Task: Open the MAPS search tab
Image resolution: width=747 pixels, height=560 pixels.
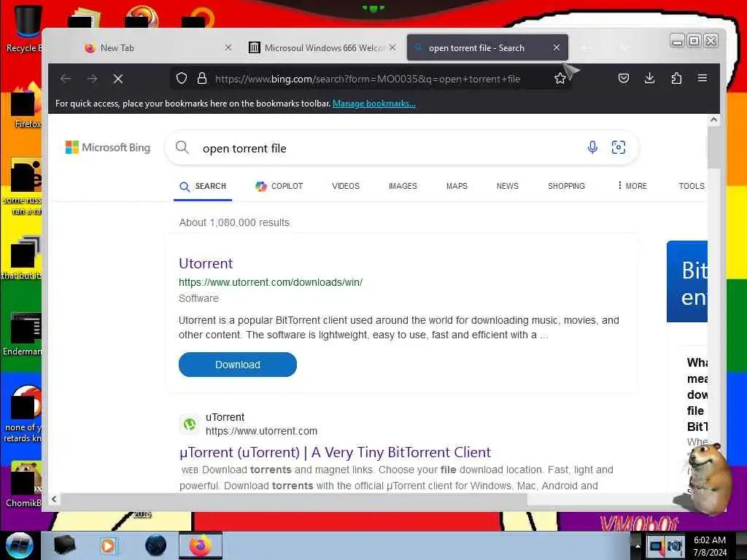Action: tap(457, 186)
